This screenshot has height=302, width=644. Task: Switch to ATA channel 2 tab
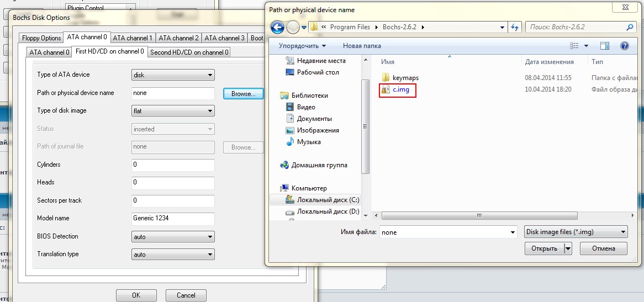pyautogui.click(x=178, y=38)
